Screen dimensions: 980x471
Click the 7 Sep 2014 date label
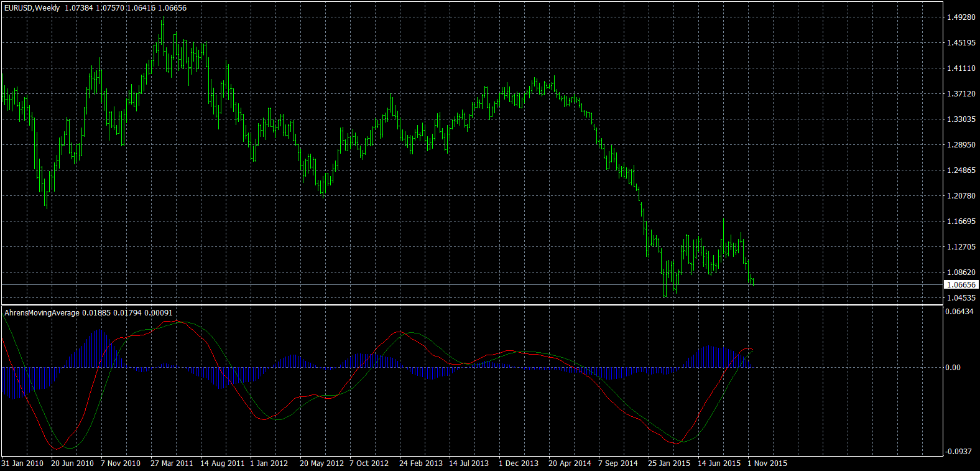point(618,464)
